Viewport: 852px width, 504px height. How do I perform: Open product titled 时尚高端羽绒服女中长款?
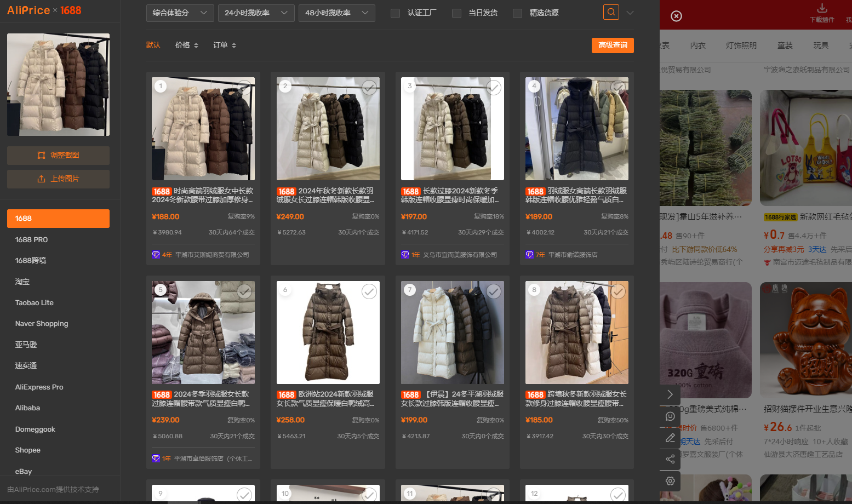(x=203, y=196)
